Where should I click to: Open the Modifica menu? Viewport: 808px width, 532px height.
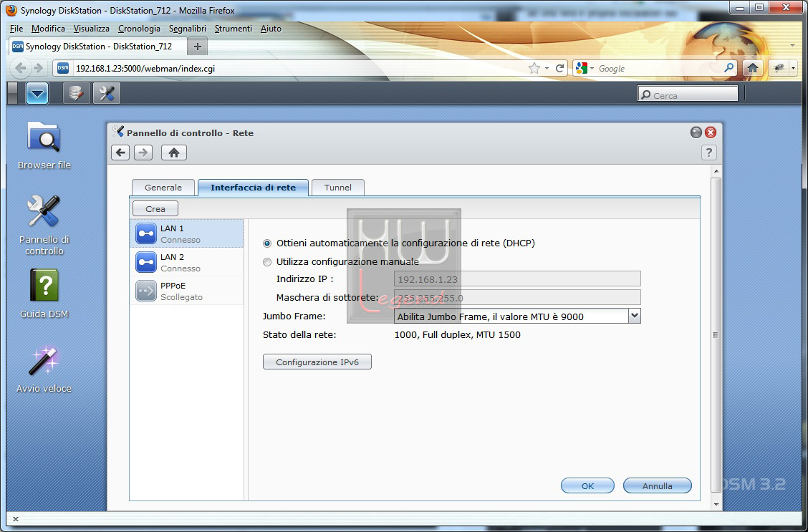pyautogui.click(x=48, y=29)
